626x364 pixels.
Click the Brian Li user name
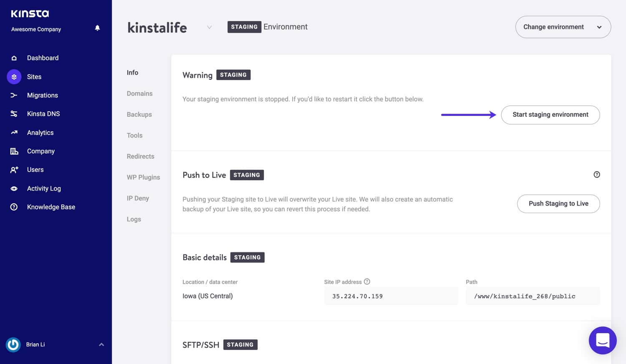pos(35,344)
